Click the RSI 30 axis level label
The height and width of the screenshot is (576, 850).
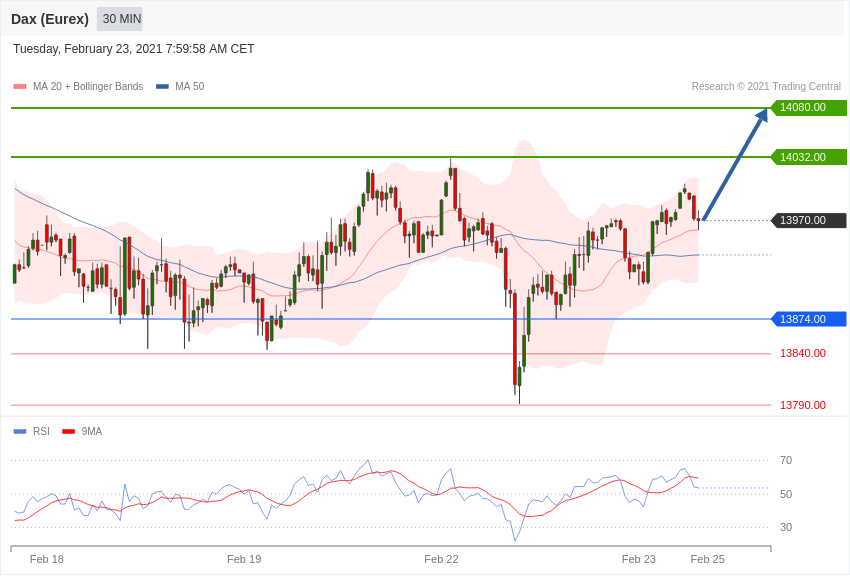[786, 527]
